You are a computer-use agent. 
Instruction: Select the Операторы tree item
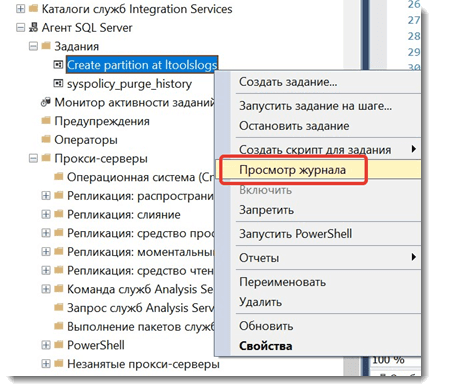(x=86, y=140)
